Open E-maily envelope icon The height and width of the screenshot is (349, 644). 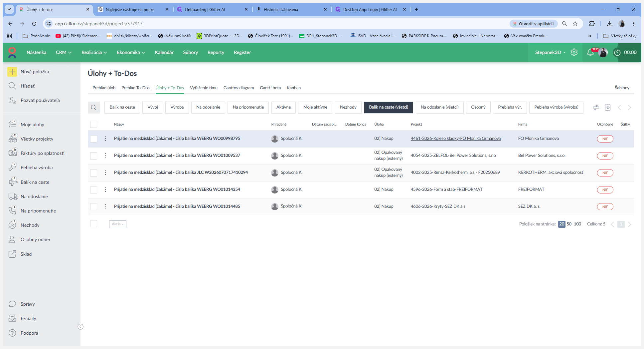[12, 318]
